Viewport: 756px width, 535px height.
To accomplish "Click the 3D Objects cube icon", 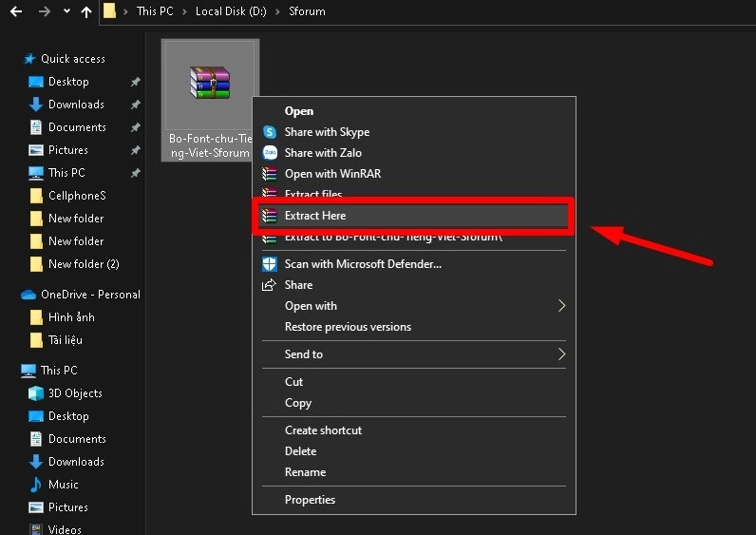I will pos(36,393).
